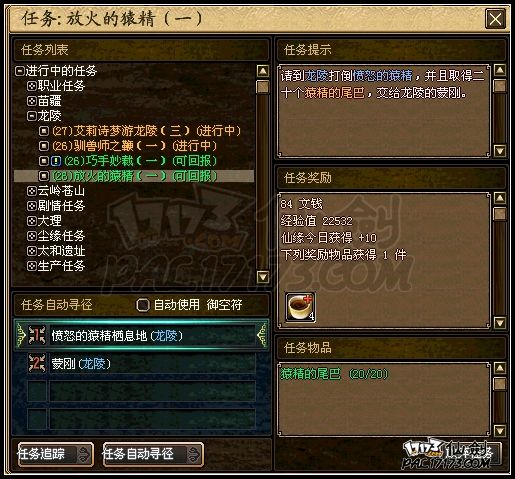Expand the 职业任务 category

pyautogui.click(x=32, y=86)
